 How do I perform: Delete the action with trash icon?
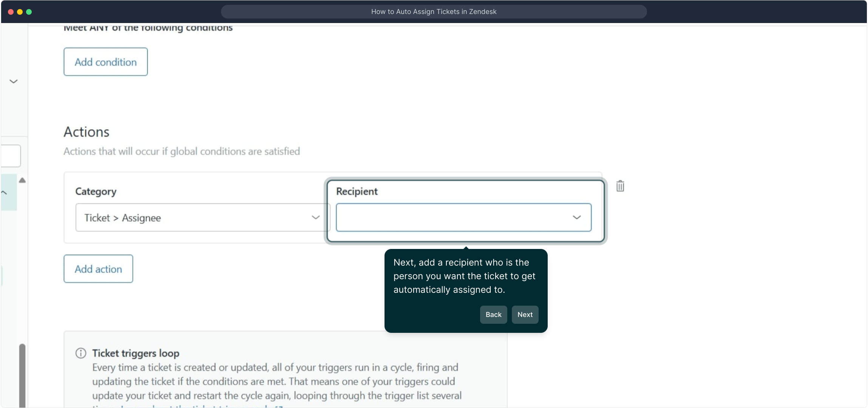[620, 186]
